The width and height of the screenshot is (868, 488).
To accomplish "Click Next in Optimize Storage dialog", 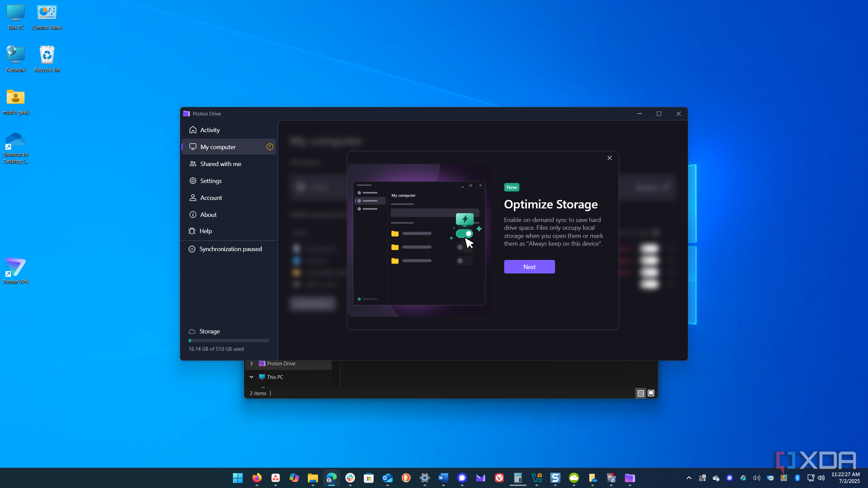I will click(529, 267).
